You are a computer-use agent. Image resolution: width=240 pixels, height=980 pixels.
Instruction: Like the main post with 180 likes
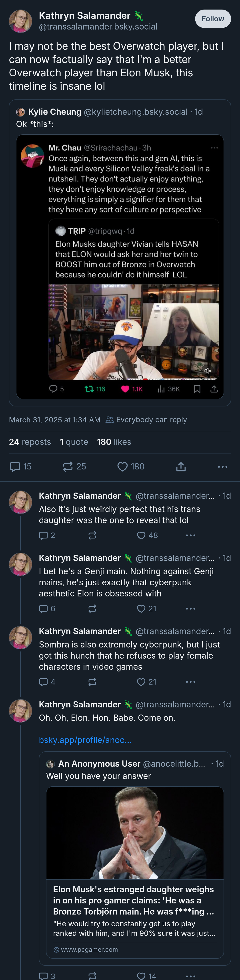coord(131,466)
